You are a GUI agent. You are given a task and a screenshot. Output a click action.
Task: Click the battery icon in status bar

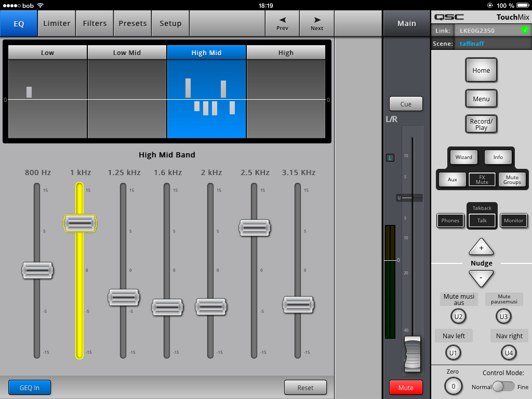click(x=523, y=5)
